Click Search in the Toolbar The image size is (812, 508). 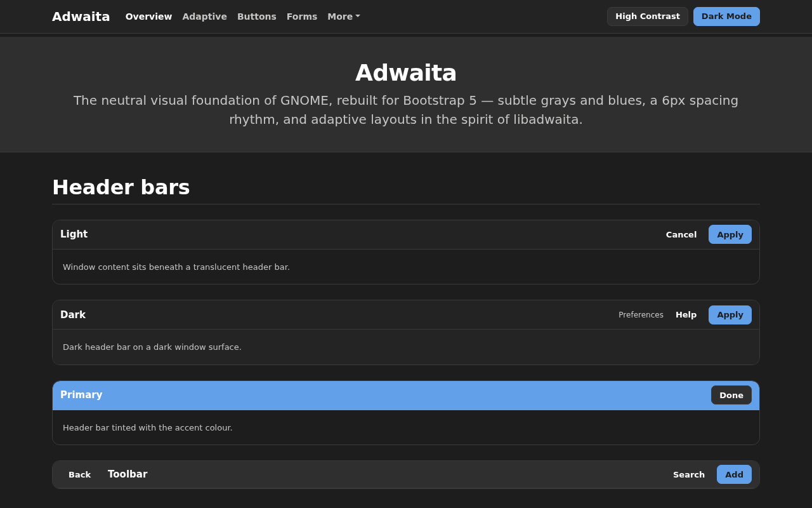click(689, 474)
